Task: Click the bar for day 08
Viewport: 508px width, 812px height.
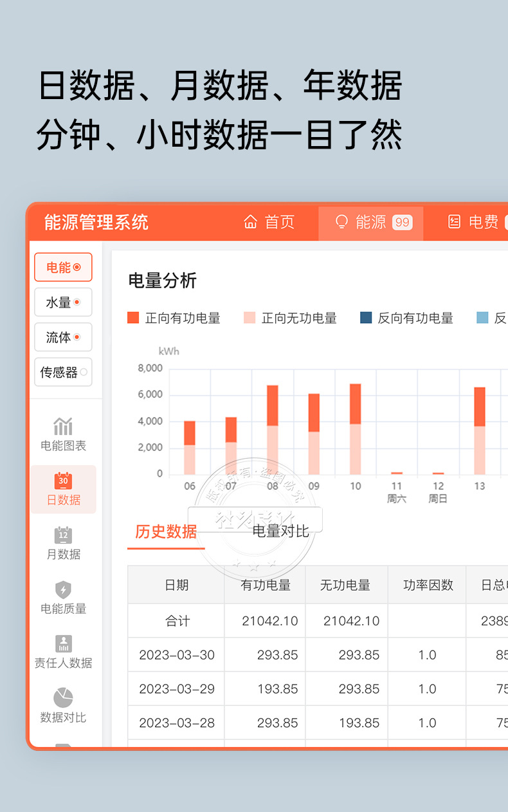Action: [273, 430]
